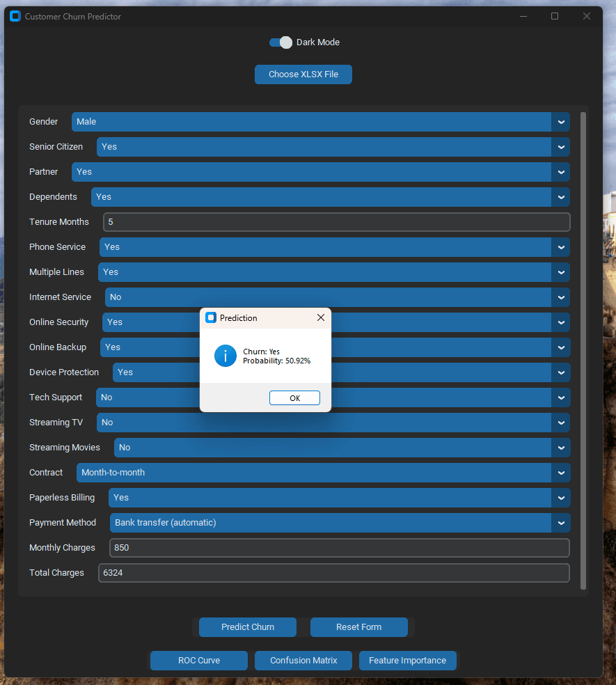The height and width of the screenshot is (685, 616).
Task: Expand the Online Security dropdown arrow
Action: (x=561, y=322)
